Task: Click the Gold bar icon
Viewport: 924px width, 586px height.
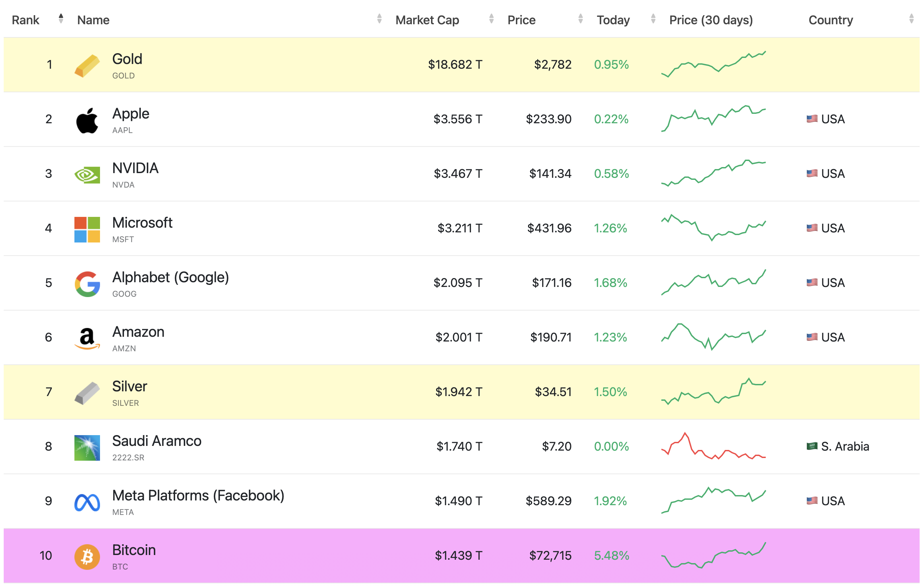Action: (x=87, y=65)
